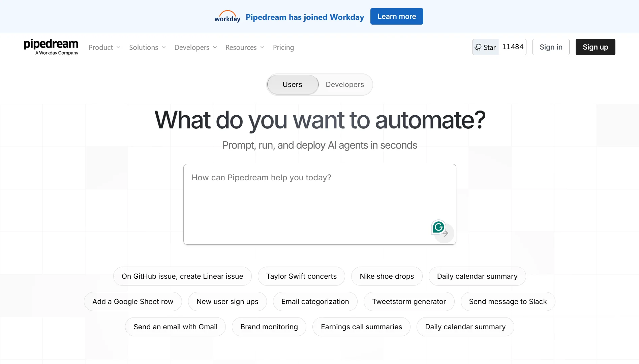Screen dimensions: 639x364
Task: Open the Pricing page
Action: coord(283,48)
